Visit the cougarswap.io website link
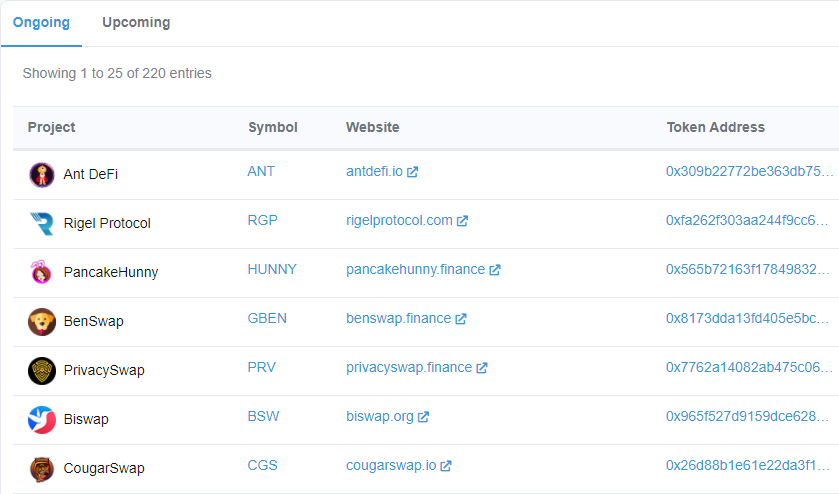The width and height of the screenshot is (839, 494). (391, 466)
